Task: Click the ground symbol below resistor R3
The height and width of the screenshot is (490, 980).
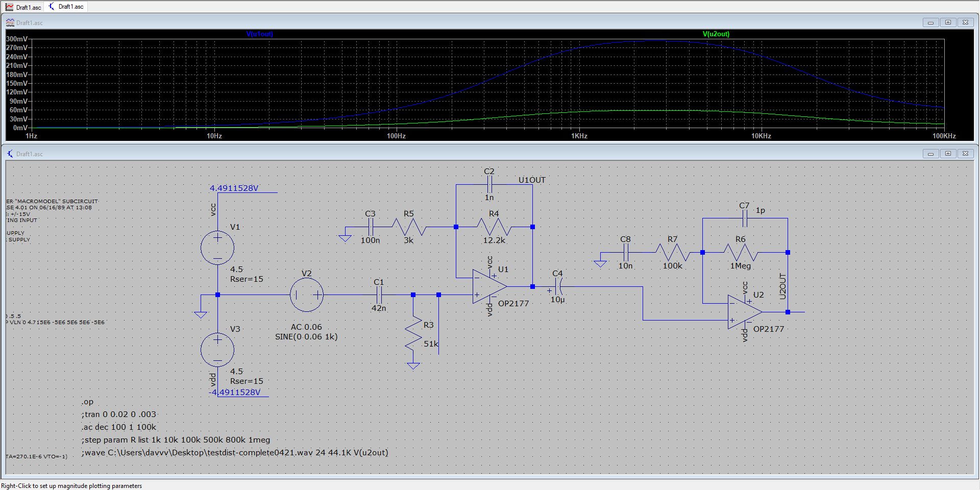Action: (x=412, y=365)
